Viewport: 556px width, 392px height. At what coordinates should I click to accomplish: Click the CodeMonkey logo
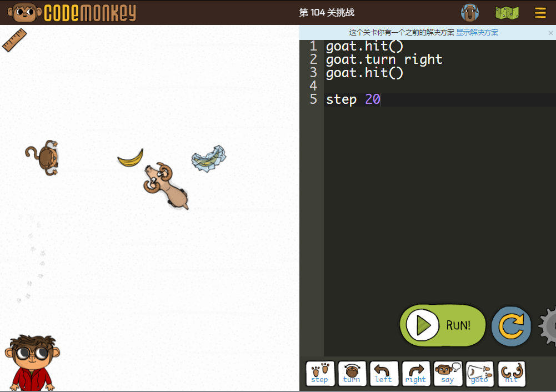tap(72, 13)
